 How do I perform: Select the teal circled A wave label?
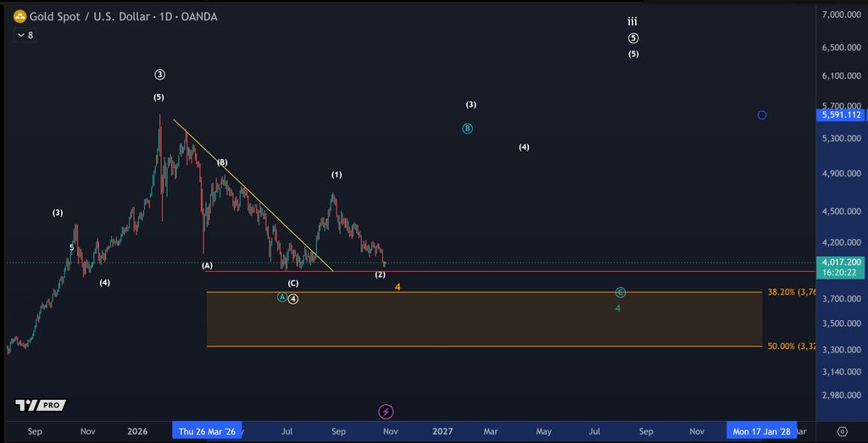pos(281,297)
